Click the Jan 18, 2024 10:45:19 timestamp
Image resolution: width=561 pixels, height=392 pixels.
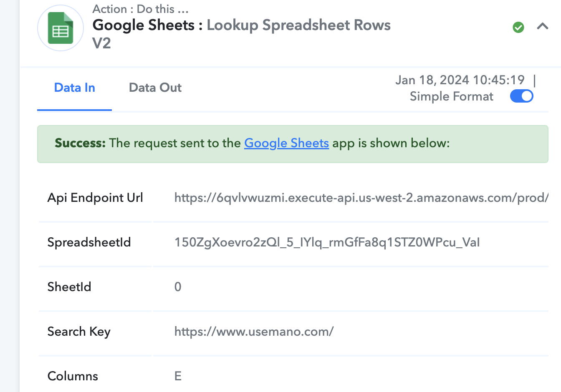coord(460,80)
